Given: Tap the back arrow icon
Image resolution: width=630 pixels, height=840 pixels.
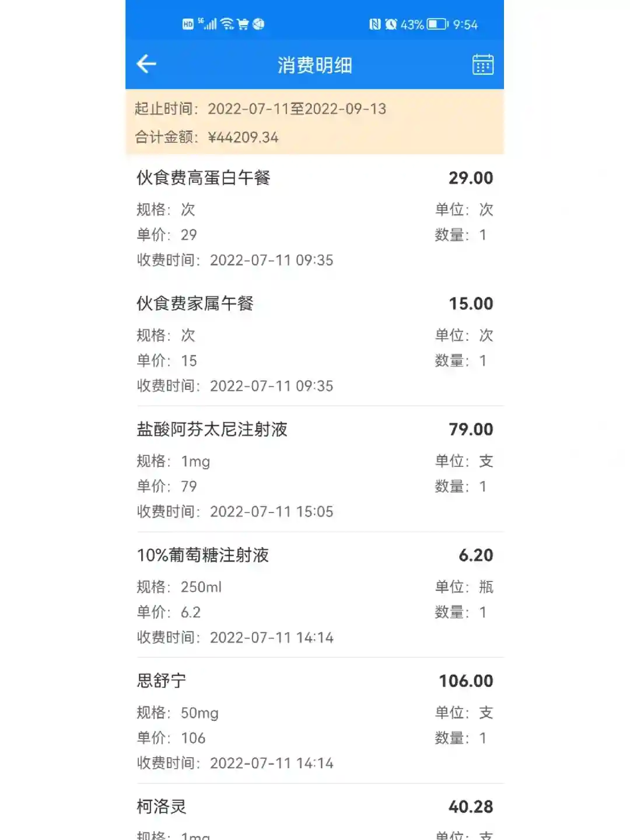Looking at the screenshot, I should point(146,64).
